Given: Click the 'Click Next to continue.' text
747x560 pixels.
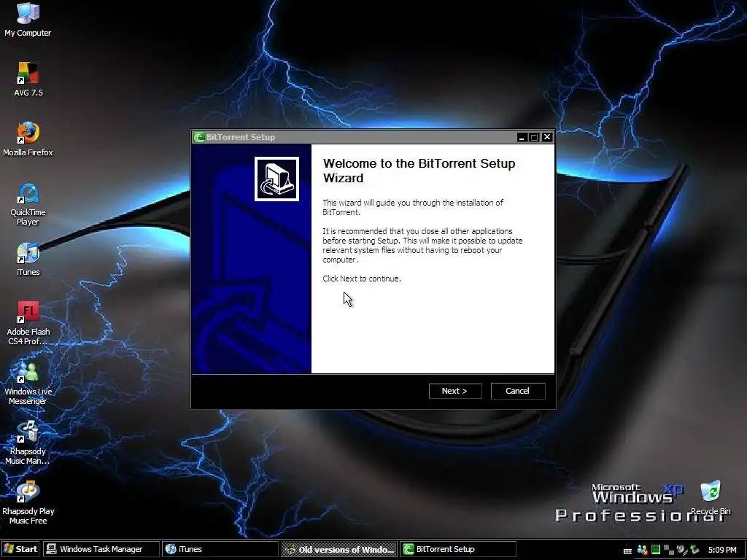Looking at the screenshot, I should 362,279.
